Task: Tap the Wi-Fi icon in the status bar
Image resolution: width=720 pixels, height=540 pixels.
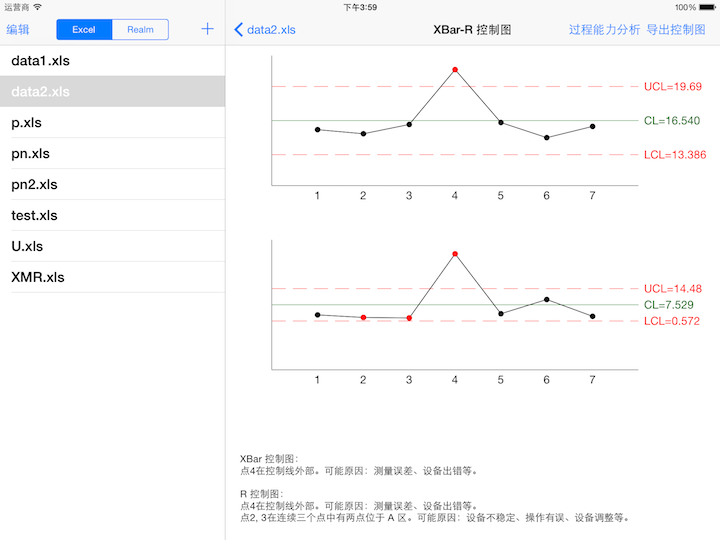Action: 37,7
